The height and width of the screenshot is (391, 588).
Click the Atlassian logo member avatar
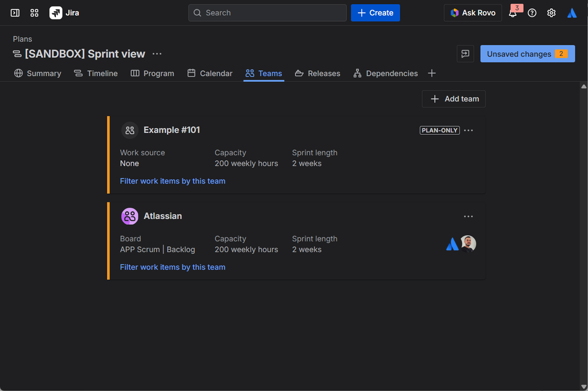point(452,244)
